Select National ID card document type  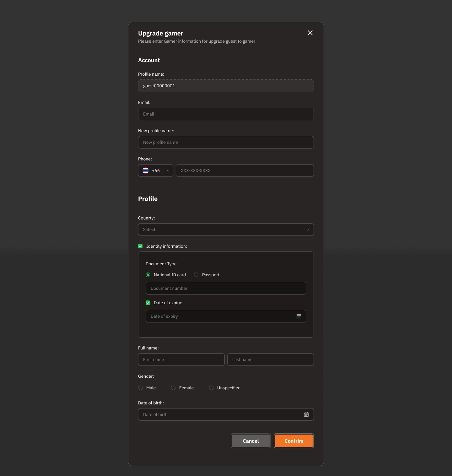click(148, 275)
